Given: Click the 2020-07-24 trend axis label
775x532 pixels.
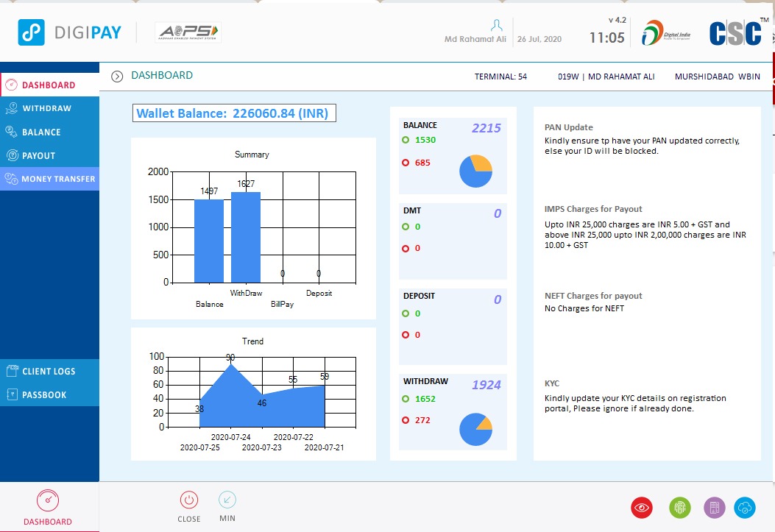Looking at the screenshot, I should pyautogui.click(x=231, y=437).
